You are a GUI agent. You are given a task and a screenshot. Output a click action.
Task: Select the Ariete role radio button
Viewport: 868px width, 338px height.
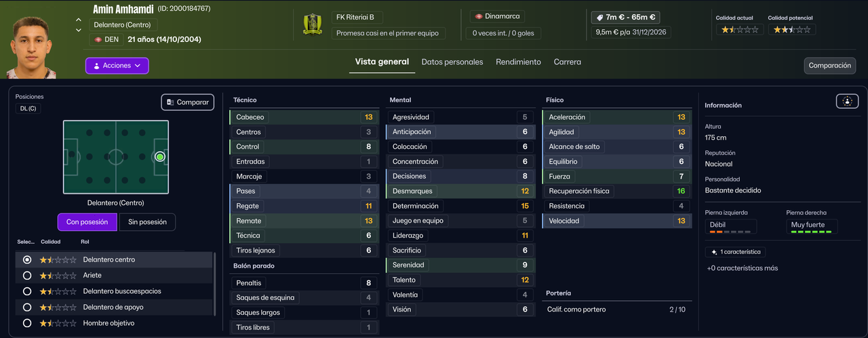(27, 276)
